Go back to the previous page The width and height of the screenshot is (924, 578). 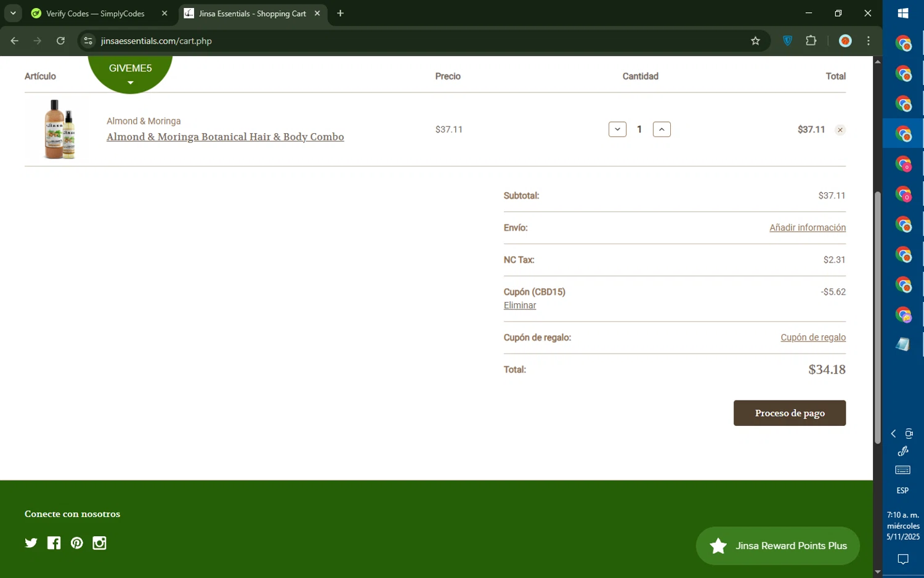14,41
